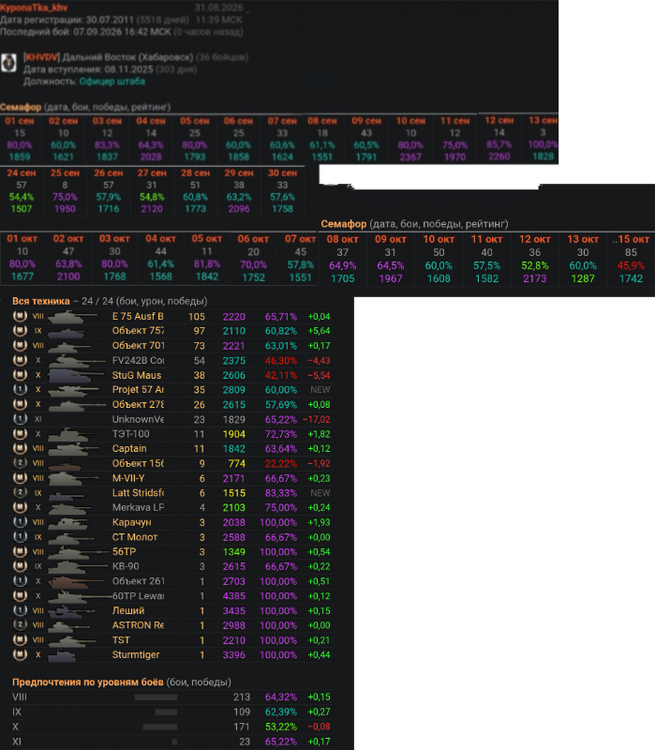Click the 4385 damage value for 60TP
The width and height of the screenshot is (655, 750).
[234, 596]
